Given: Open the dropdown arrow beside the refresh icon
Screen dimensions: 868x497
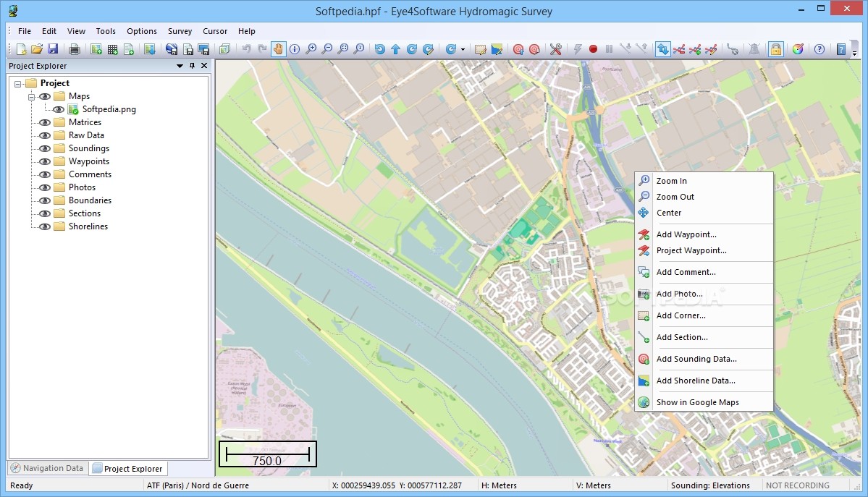Looking at the screenshot, I should (463, 50).
